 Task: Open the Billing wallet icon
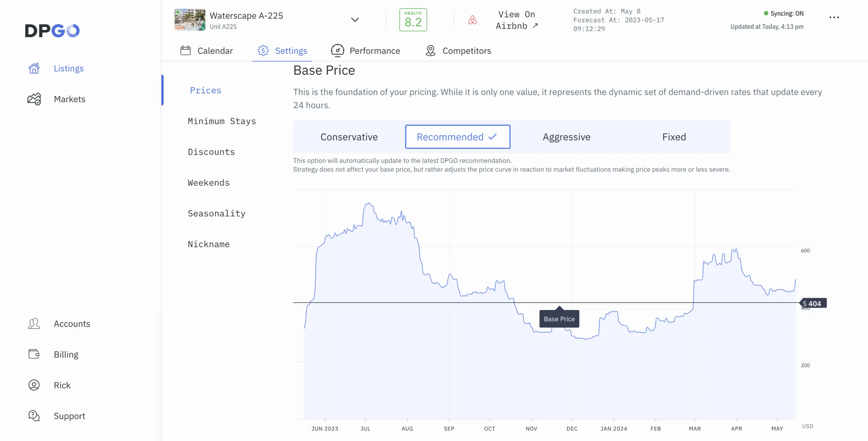point(34,354)
